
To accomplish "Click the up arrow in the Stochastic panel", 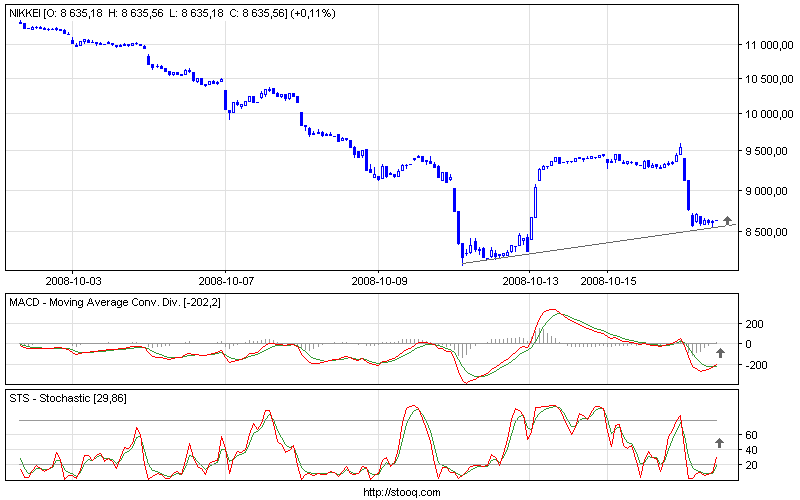I will (x=719, y=442).
